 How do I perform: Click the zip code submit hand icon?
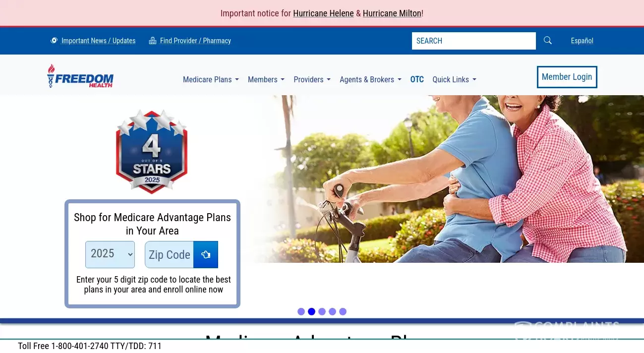coord(205,254)
